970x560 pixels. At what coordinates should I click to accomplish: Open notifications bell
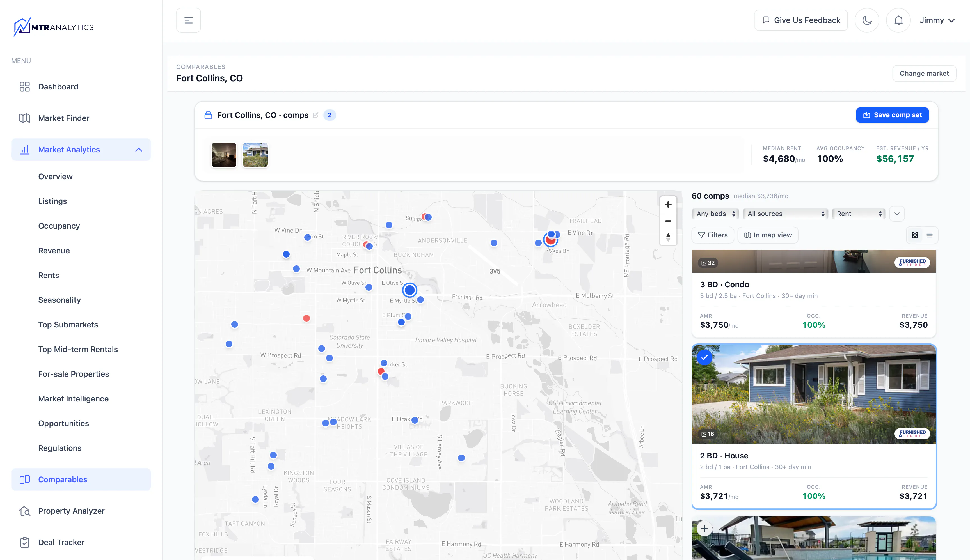coord(898,20)
